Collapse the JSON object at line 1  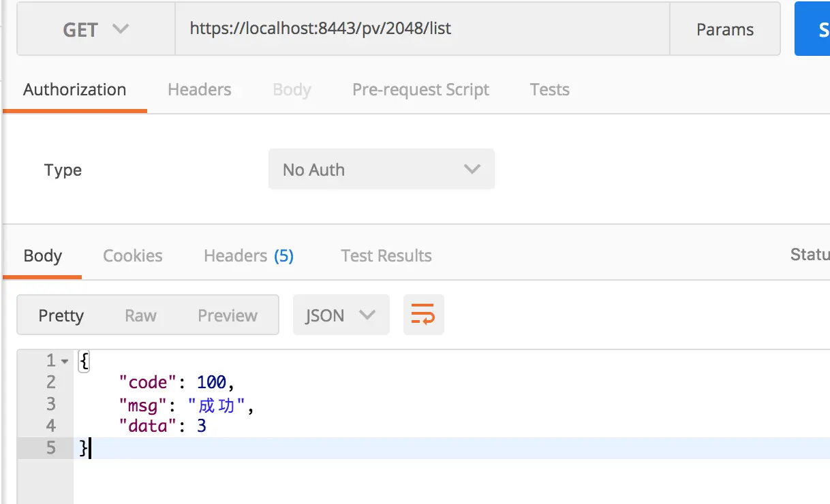(65, 361)
